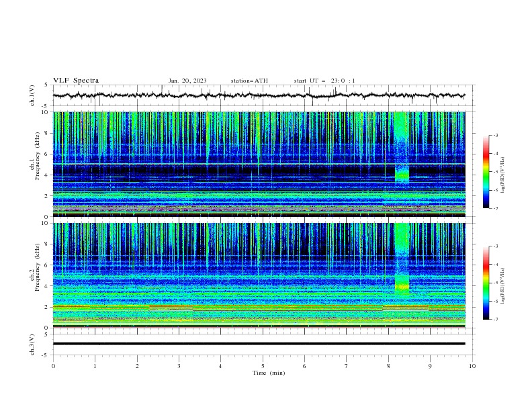Click the ch.1 voltage waveform trace
532x411 pixels.
259,95
